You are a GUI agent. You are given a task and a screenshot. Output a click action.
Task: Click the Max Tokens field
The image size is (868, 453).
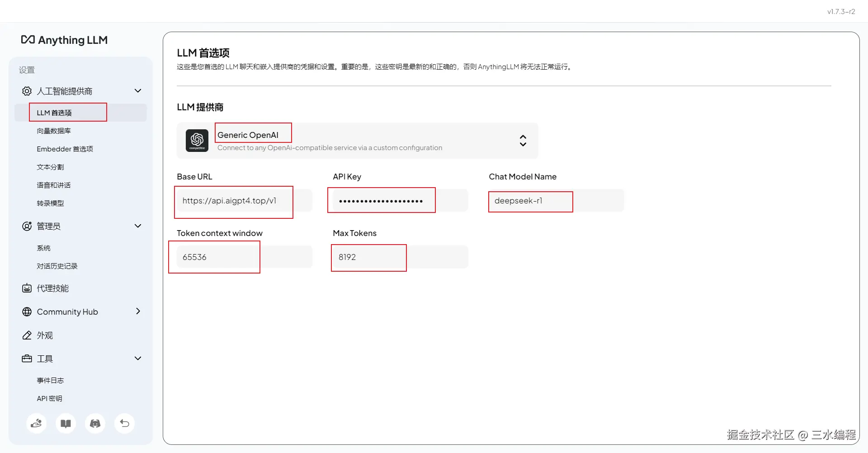[x=401, y=257]
